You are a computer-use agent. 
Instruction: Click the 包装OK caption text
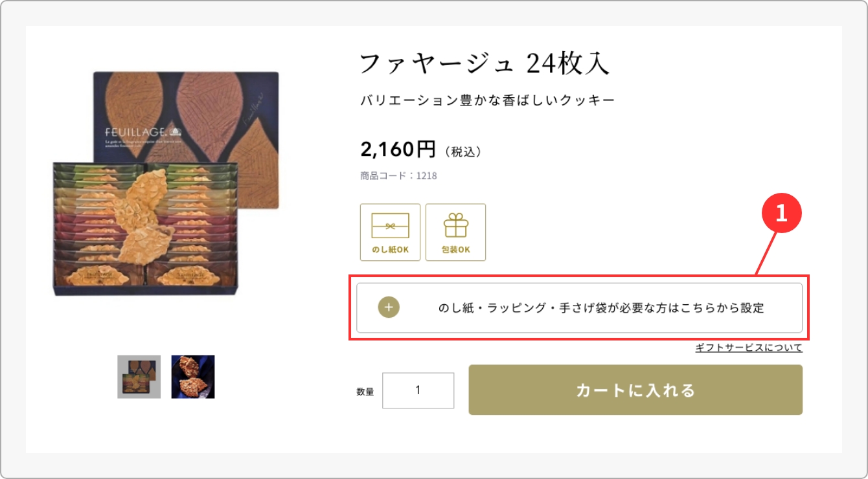coord(455,250)
